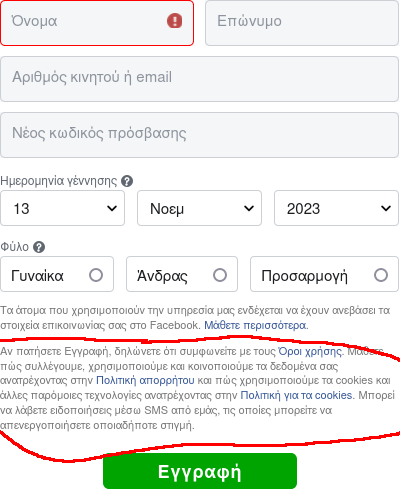Focus the Όνομα first name field

[97, 23]
